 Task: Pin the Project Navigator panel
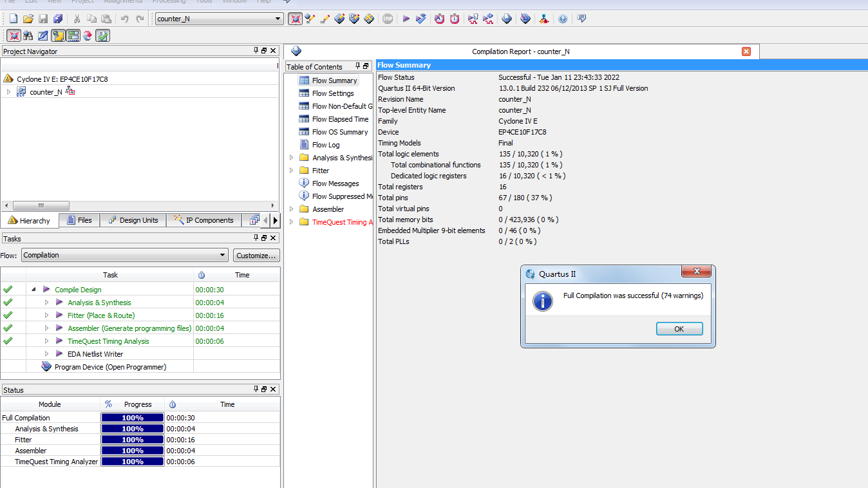pos(256,51)
